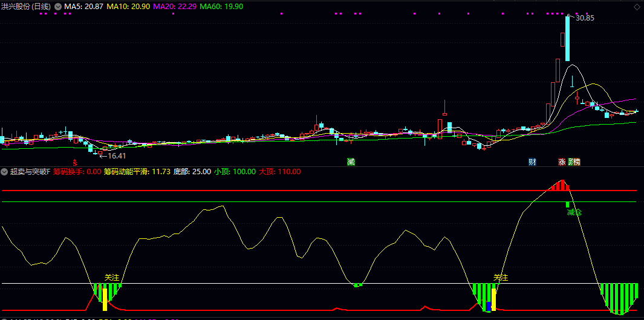
Task: Click the 16.41 low price label
Action: (114, 155)
